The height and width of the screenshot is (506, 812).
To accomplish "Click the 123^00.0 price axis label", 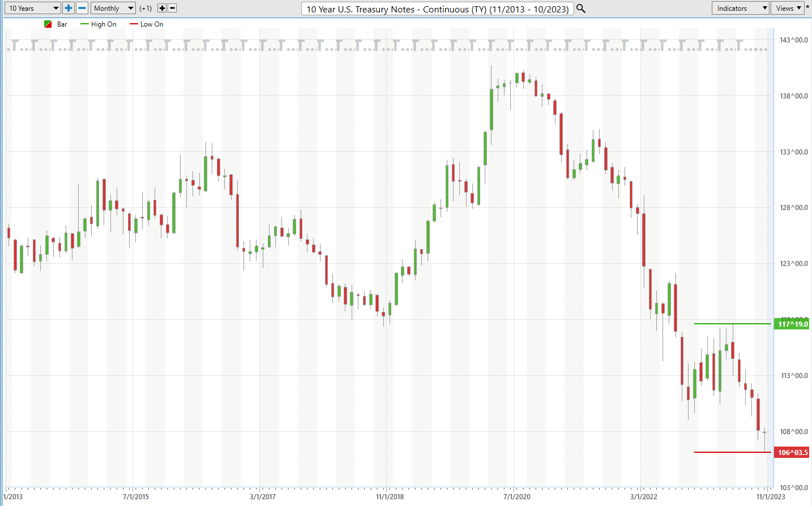I will point(793,263).
